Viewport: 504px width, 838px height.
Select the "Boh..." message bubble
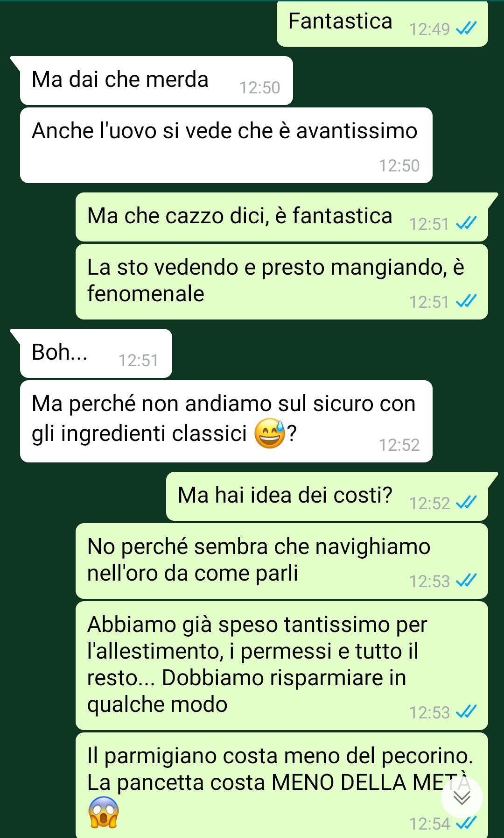(x=96, y=353)
